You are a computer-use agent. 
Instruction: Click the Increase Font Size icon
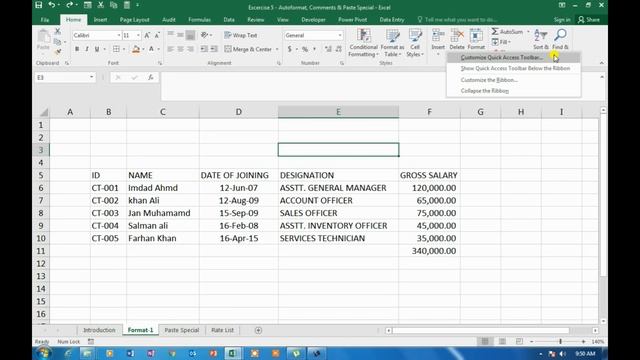point(147,36)
